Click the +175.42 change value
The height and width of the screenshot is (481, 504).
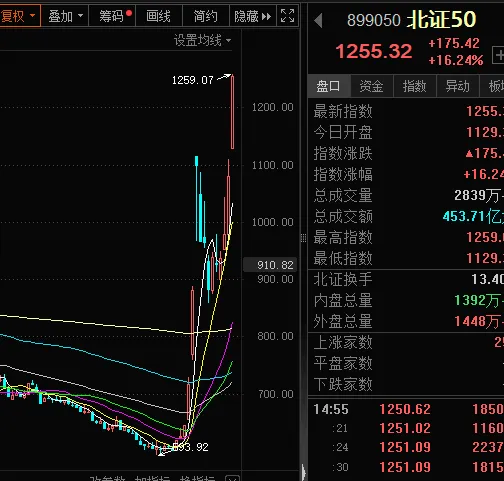tap(454, 43)
